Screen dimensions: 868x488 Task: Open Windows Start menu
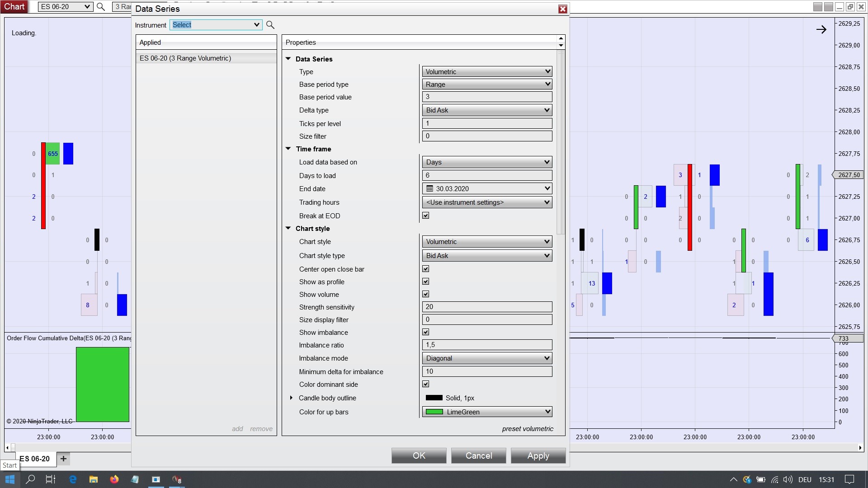pyautogui.click(x=10, y=479)
